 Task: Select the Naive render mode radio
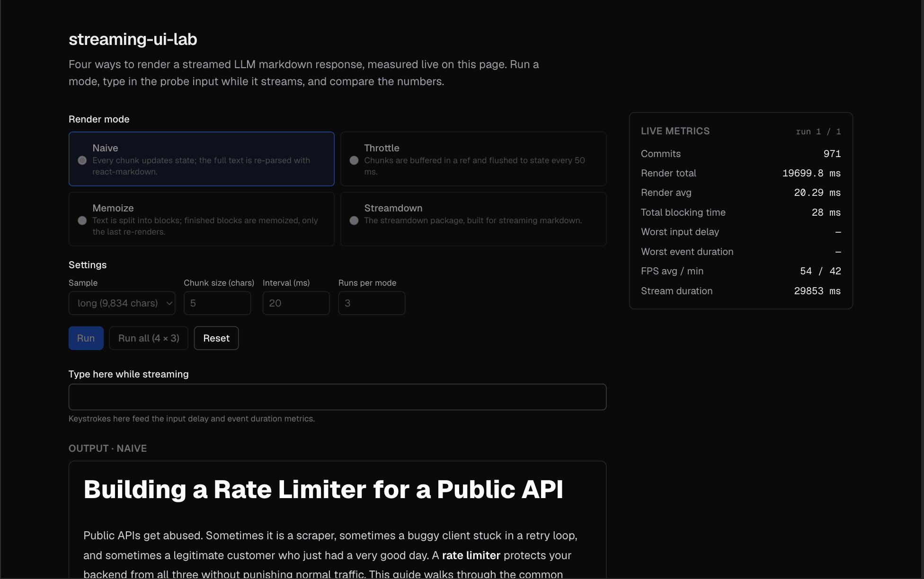point(82,160)
